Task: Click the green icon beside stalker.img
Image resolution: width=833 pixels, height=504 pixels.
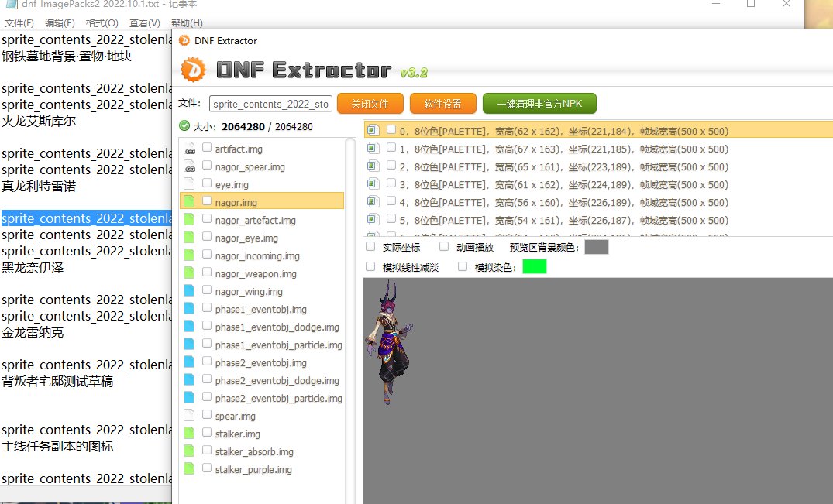Action: 189,434
